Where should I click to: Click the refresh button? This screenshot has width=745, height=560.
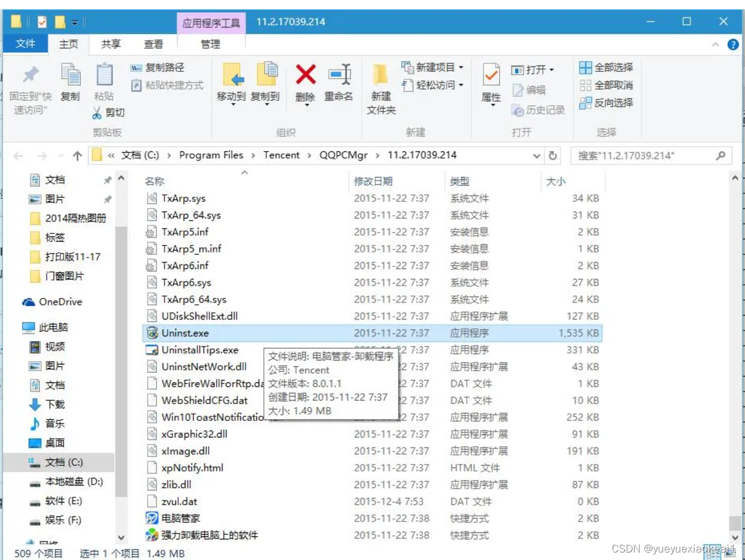[552, 156]
